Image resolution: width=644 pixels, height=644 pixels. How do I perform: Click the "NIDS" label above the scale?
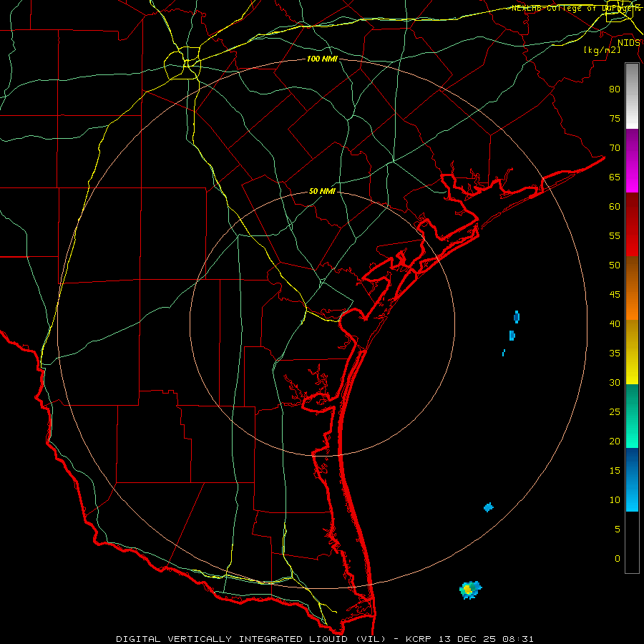pos(628,43)
